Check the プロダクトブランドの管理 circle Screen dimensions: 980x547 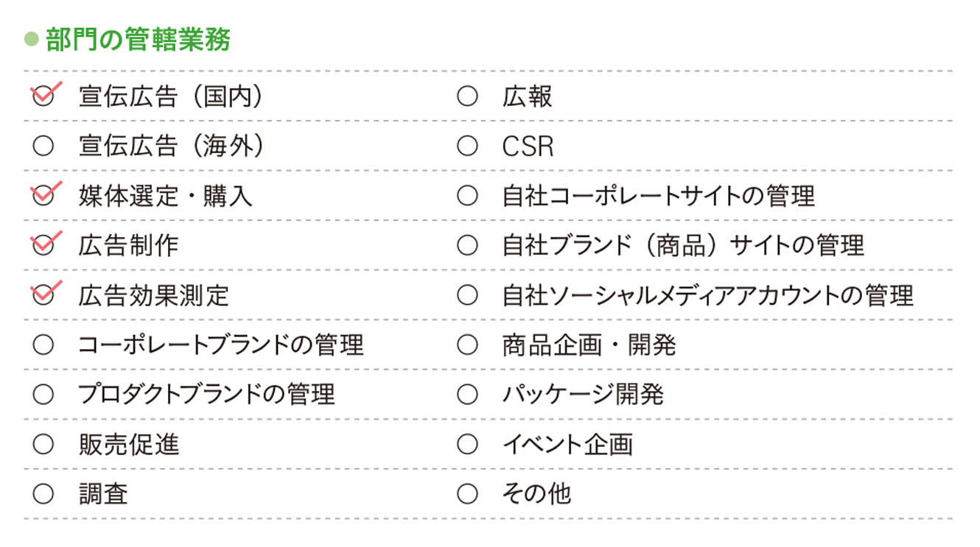pyautogui.click(x=43, y=395)
